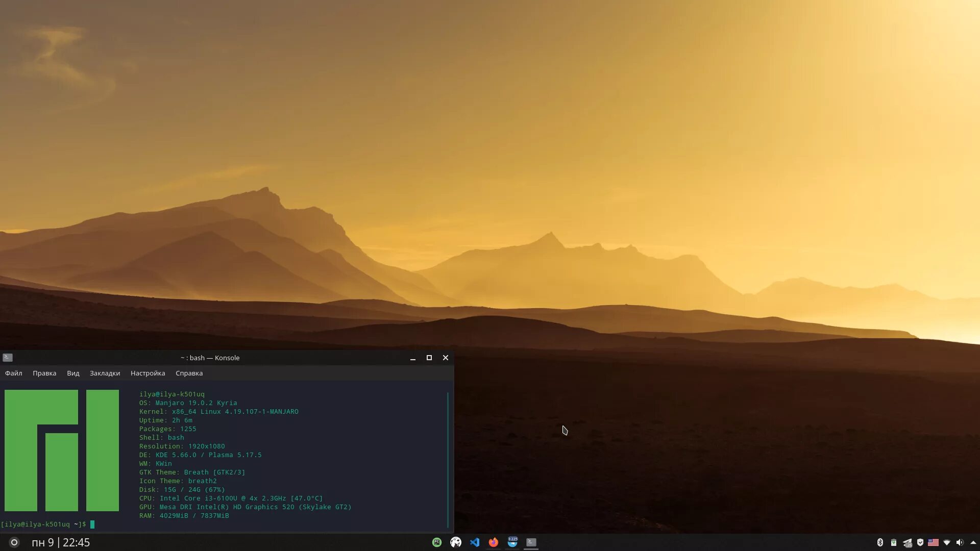The height and width of the screenshot is (551, 980).
Task: Click the shield security tray icon
Action: coord(920,542)
